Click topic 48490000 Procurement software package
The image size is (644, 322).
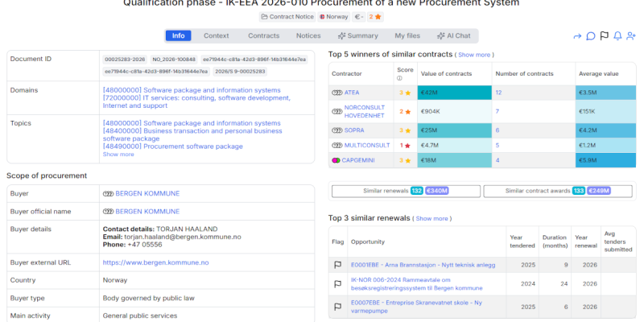pos(173,147)
